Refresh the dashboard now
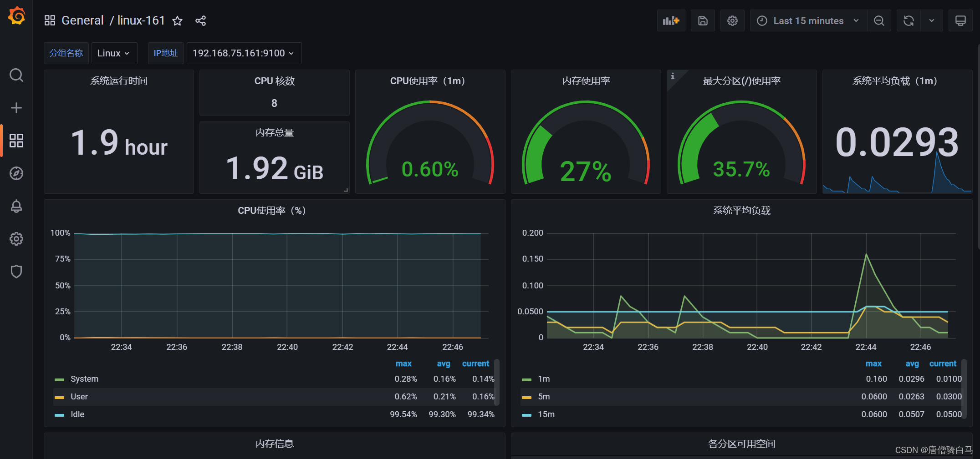Viewport: 980px width, 459px height. coord(909,21)
